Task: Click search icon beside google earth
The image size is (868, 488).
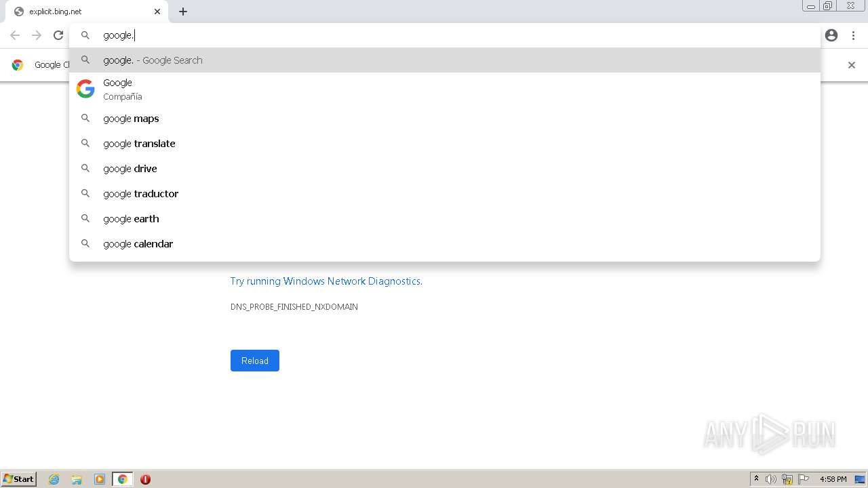Action: (85, 219)
